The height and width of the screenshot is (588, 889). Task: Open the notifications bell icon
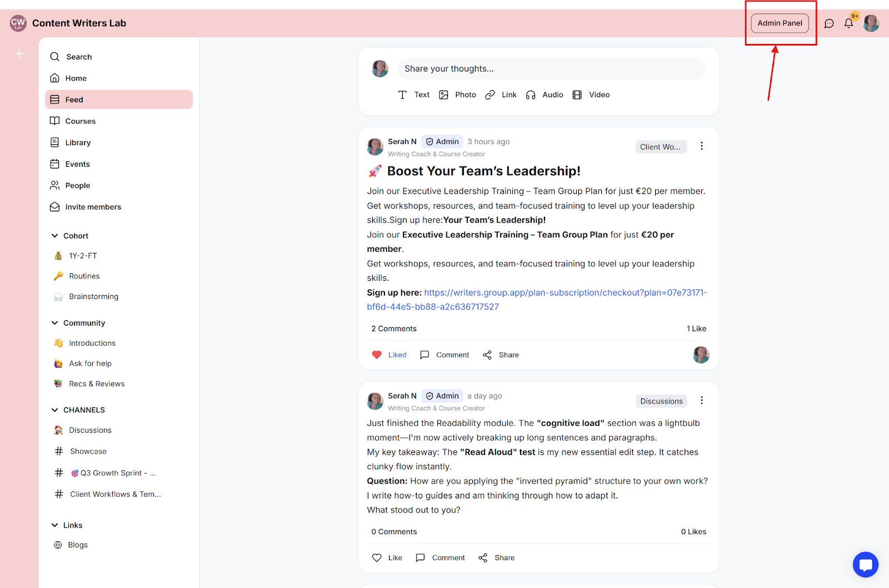click(x=848, y=23)
